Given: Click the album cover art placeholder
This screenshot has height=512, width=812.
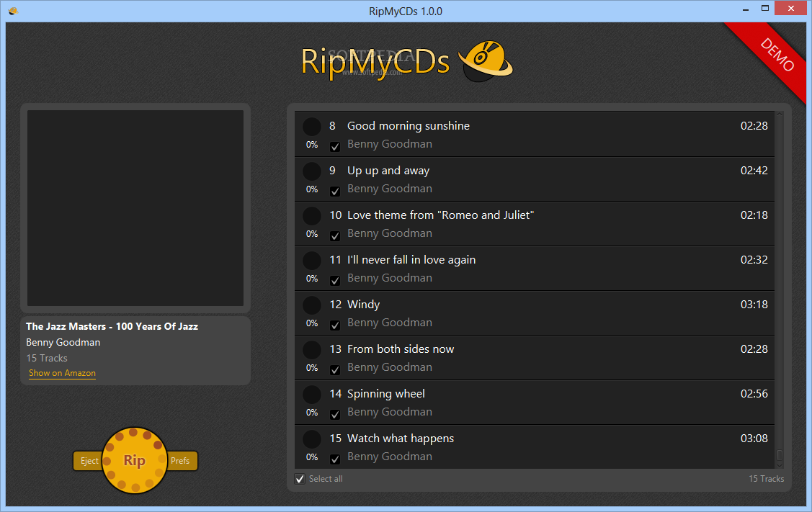Looking at the screenshot, I should click(x=135, y=207).
